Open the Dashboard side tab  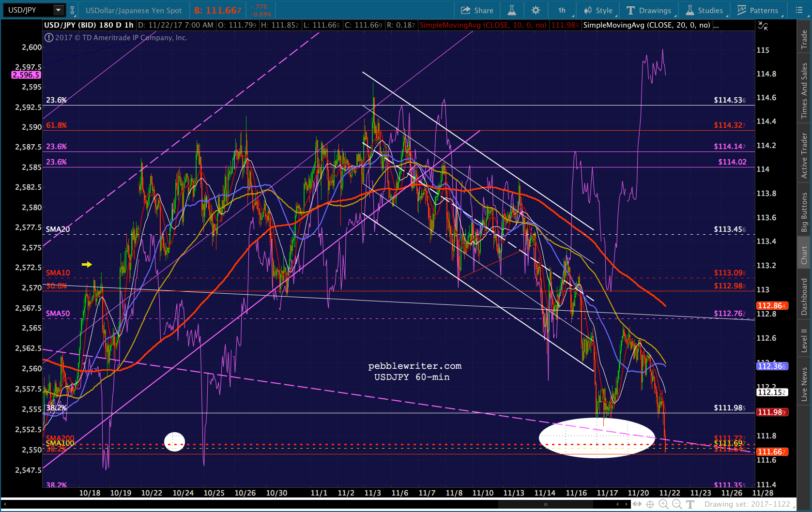[x=804, y=296]
